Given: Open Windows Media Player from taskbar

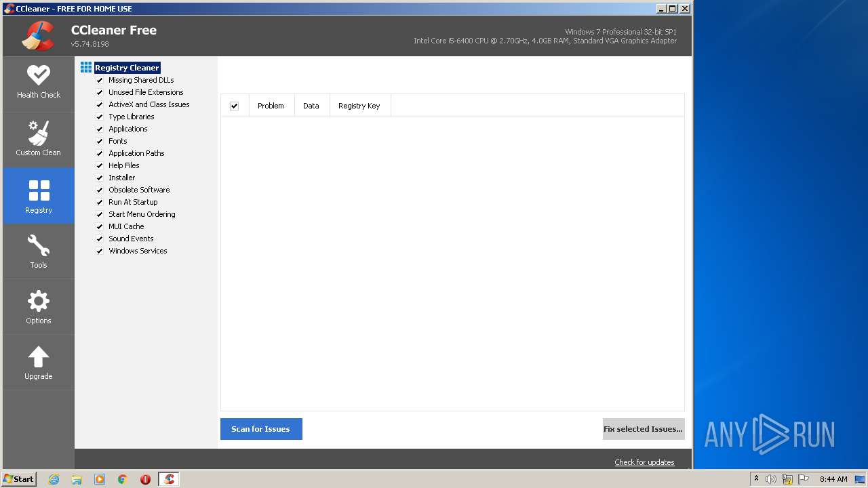Looking at the screenshot, I should click(x=100, y=479).
